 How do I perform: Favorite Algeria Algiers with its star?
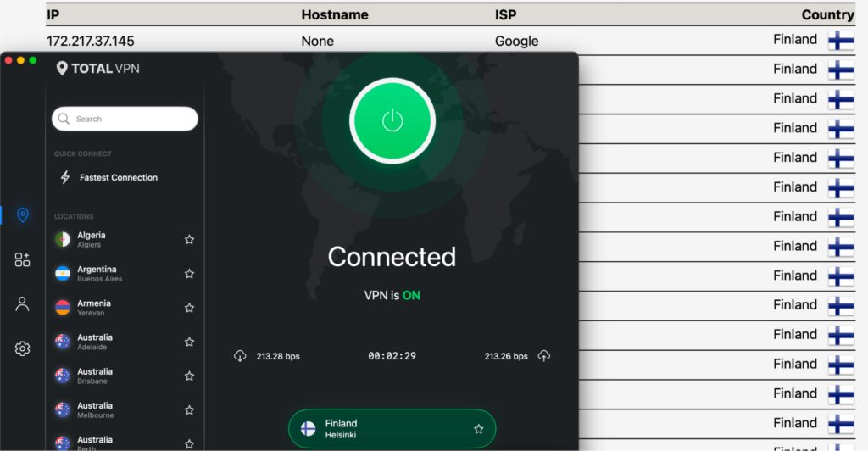coord(189,240)
